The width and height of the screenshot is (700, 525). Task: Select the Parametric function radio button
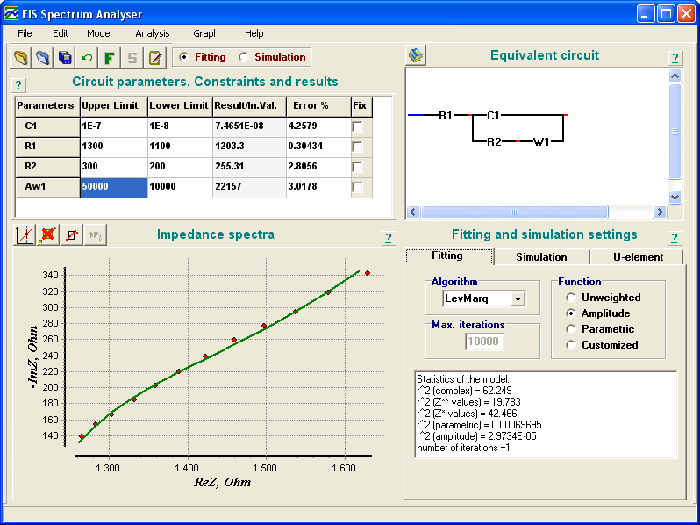click(x=572, y=329)
